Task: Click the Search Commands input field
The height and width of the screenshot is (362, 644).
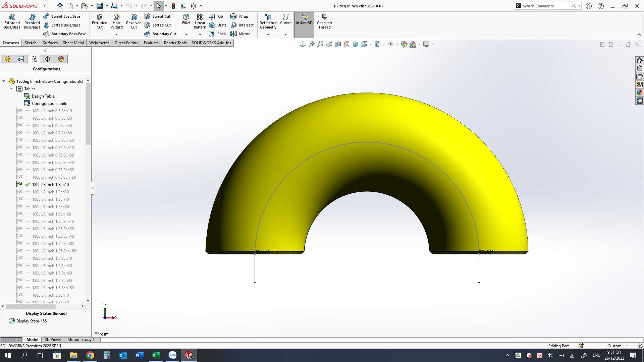Action: coord(546,6)
